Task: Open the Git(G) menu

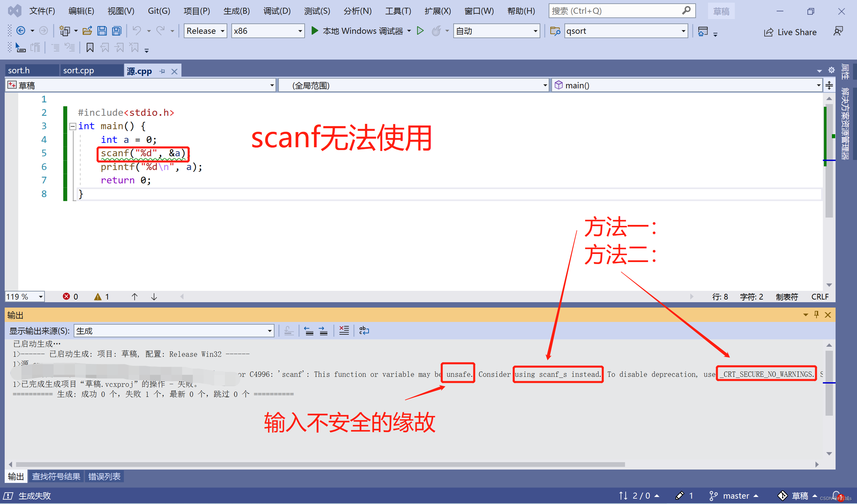Action: 159,11
